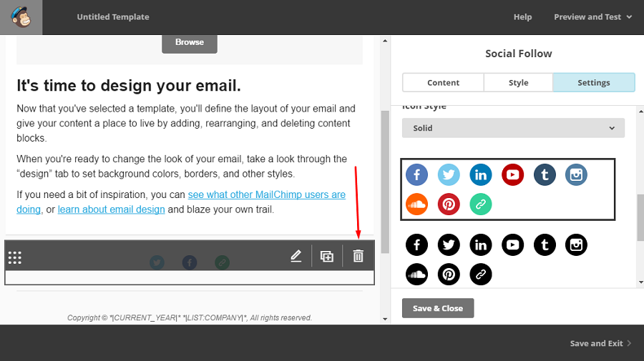Choose the black Pinterest icon
The width and height of the screenshot is (644, 361).
pos(449,274)
